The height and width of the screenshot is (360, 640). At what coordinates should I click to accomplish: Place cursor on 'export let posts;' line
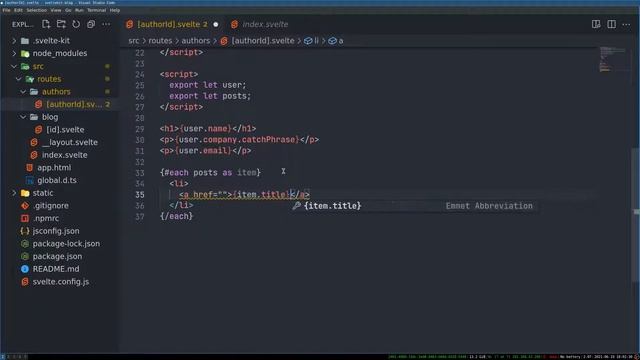tap(210, 96)
